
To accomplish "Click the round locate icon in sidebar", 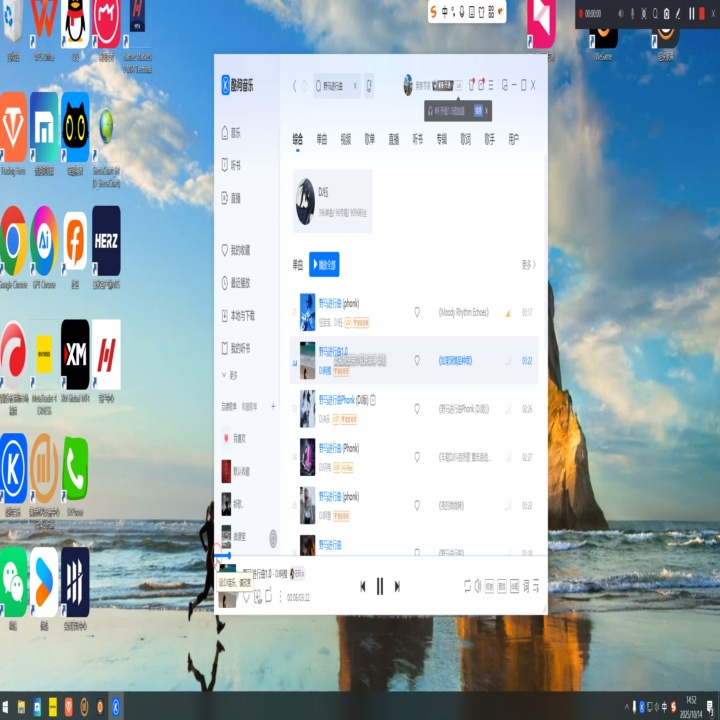I will 273,538.
